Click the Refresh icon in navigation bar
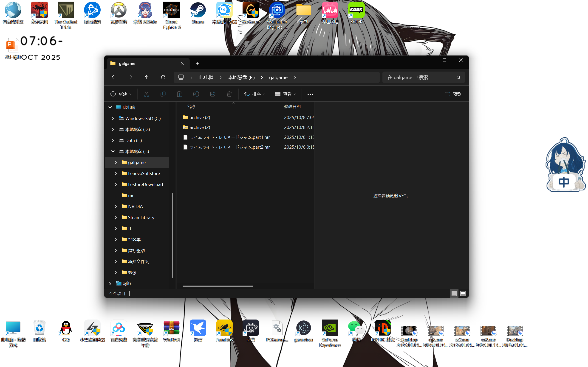Image resolution: width=588 pixels, height=367 pixels. coord(163,77)
